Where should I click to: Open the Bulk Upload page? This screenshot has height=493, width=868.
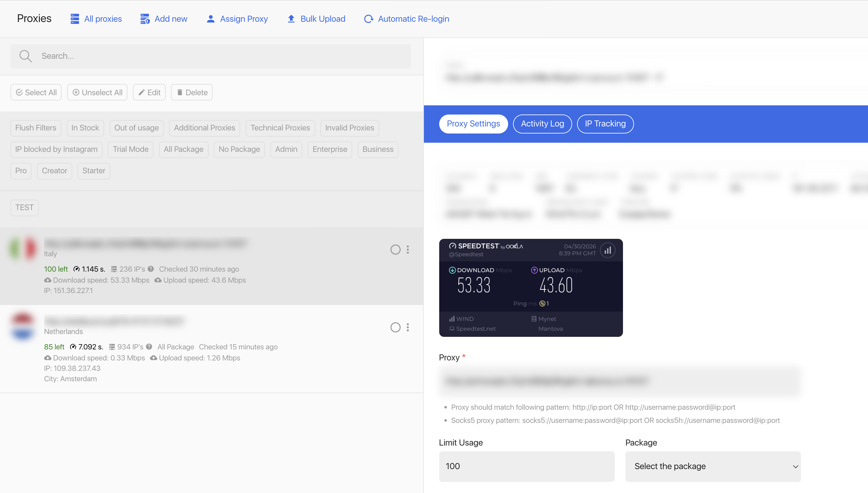point(316,19)
